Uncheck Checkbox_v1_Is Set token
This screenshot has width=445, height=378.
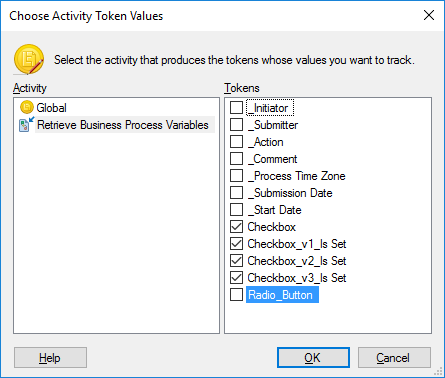click(x=236, y=244)
